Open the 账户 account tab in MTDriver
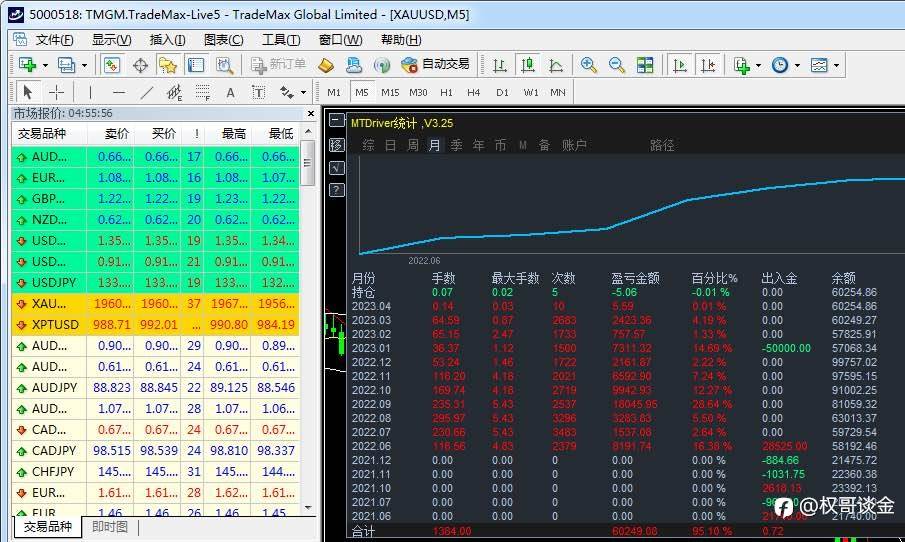 pyautogui.click(x=574, y=145)
